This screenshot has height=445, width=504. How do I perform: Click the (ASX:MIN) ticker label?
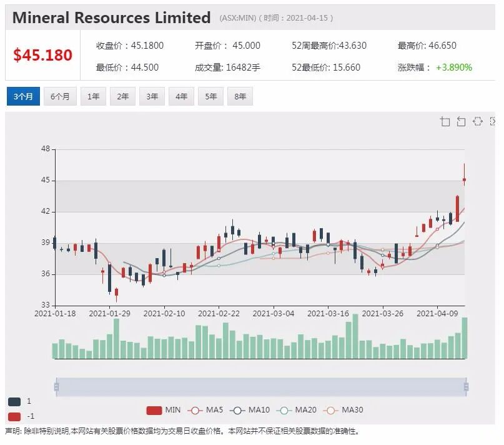click(x=238, y=18)
